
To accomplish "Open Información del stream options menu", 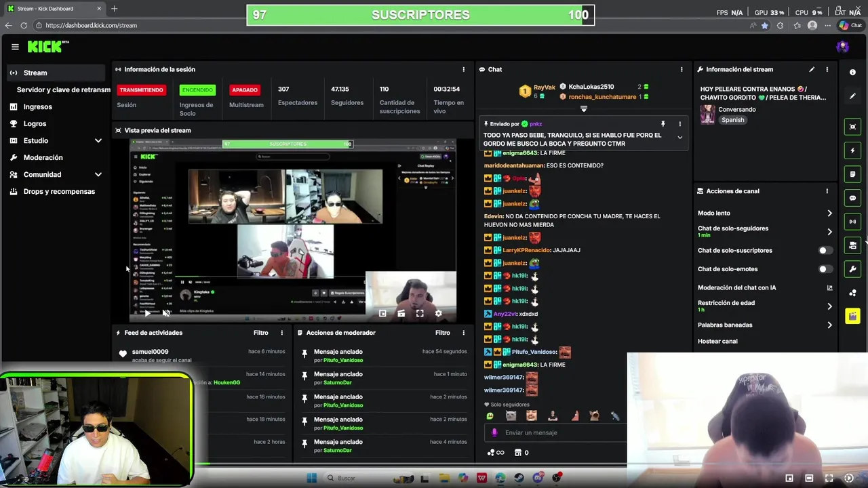I will pyautogui.click(x=827, y=69).
